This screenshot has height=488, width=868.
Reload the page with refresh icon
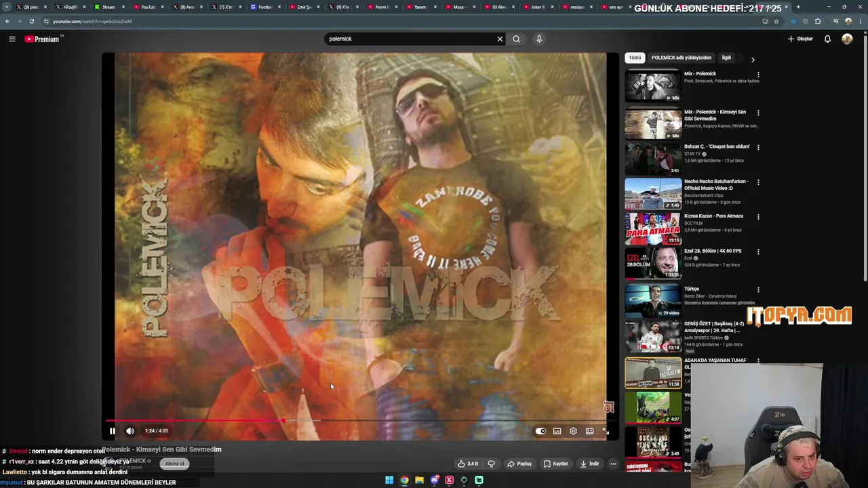click(x=32, y=21)
